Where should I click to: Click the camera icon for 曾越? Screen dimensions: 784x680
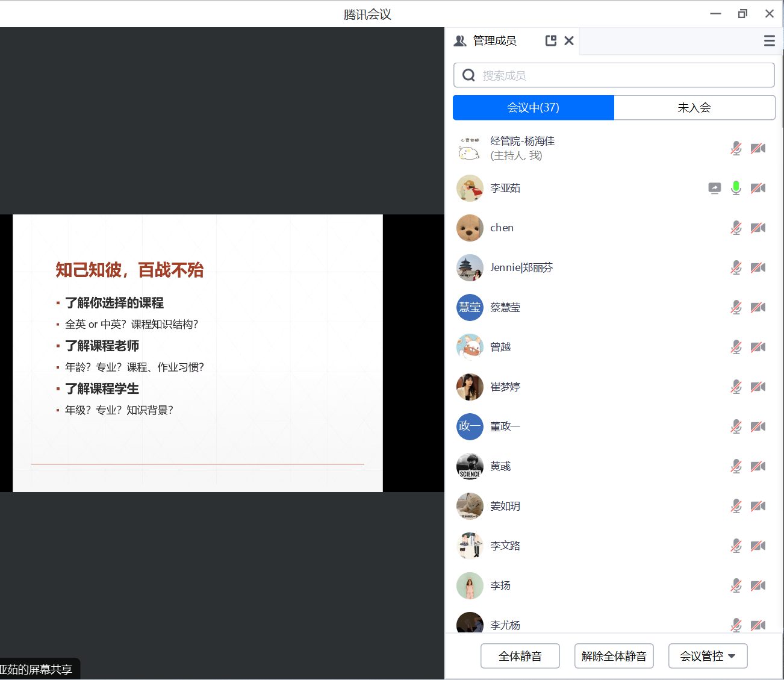point(758,347)
